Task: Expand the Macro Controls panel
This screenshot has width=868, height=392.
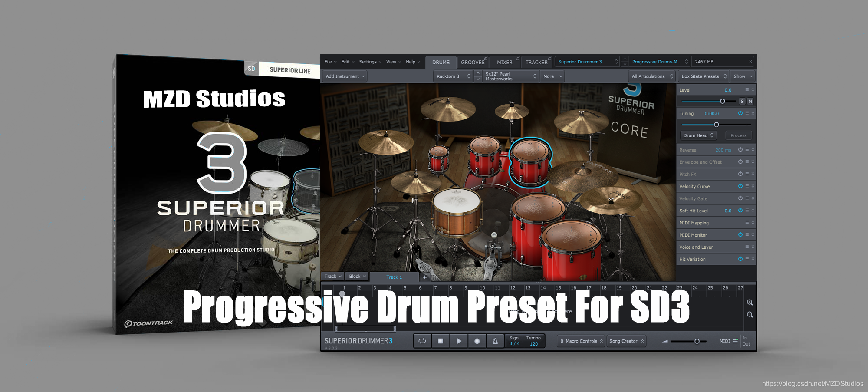Action: point(581,341)
